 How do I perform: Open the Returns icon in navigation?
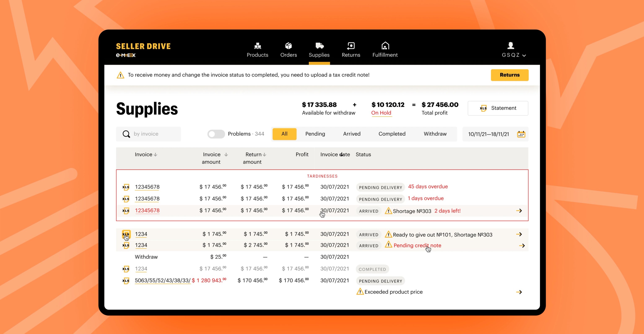[x=351, y=46]
